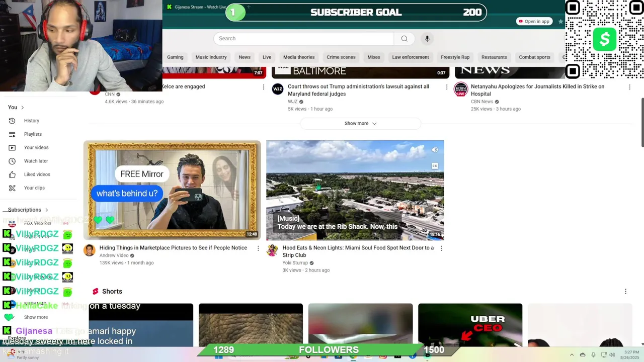Image resolution: width=644 pixels, height=362 pixels.
Task: Select the Restaurants chip
Action: point(494,57)
